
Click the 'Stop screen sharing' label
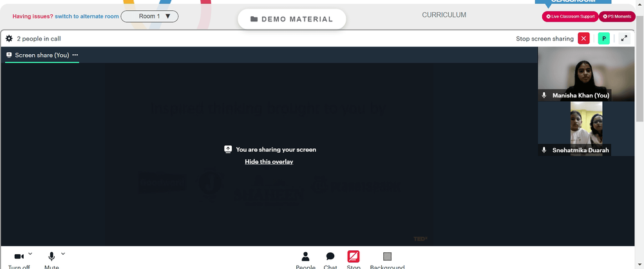(545, 39)
